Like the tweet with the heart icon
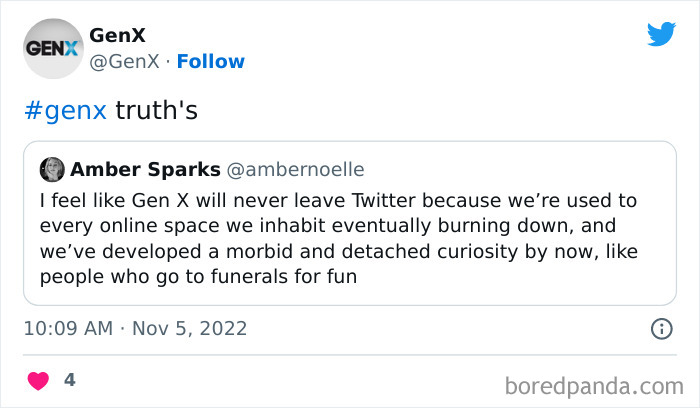The width and height of the screenshot is (700, 408). tap(38, 381)
